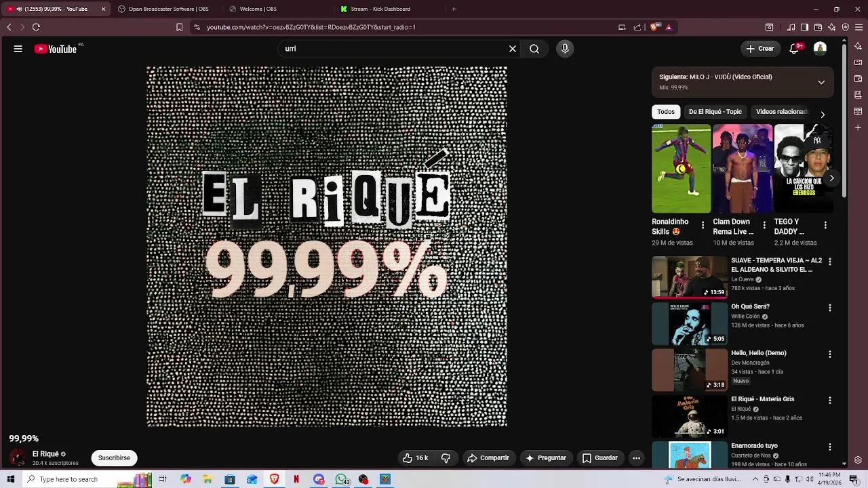868x488 pixels.
Task: Open options for Oh Qué Será video
Action: click(x=829, y=308)
